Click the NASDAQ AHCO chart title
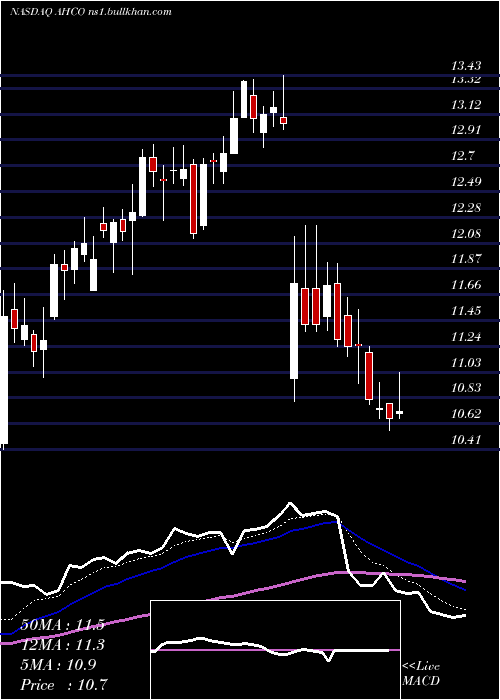The height and width of the screenshot is (700, 500). point(91,12)
